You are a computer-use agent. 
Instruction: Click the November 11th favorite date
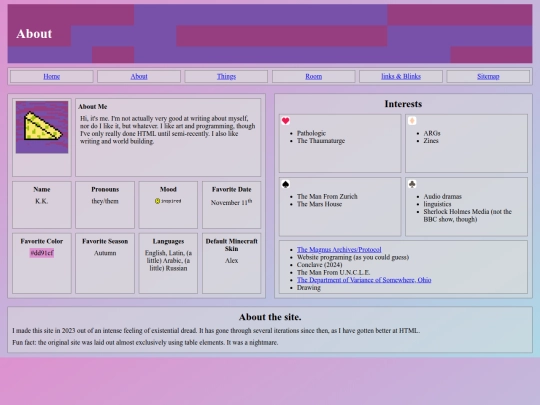231,202
